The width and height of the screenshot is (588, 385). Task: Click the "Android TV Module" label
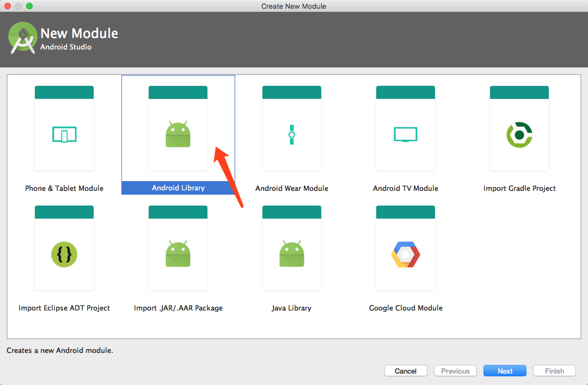tap(406, 188)
